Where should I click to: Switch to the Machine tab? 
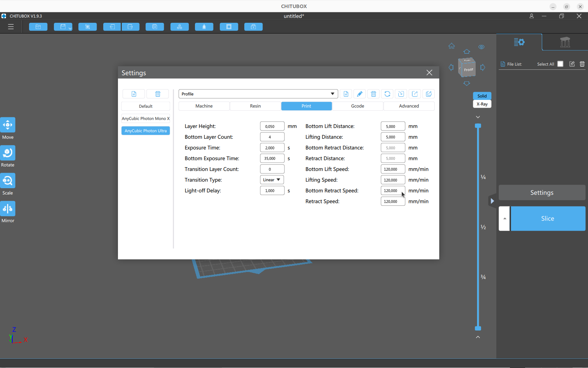(x=204, y=106)
